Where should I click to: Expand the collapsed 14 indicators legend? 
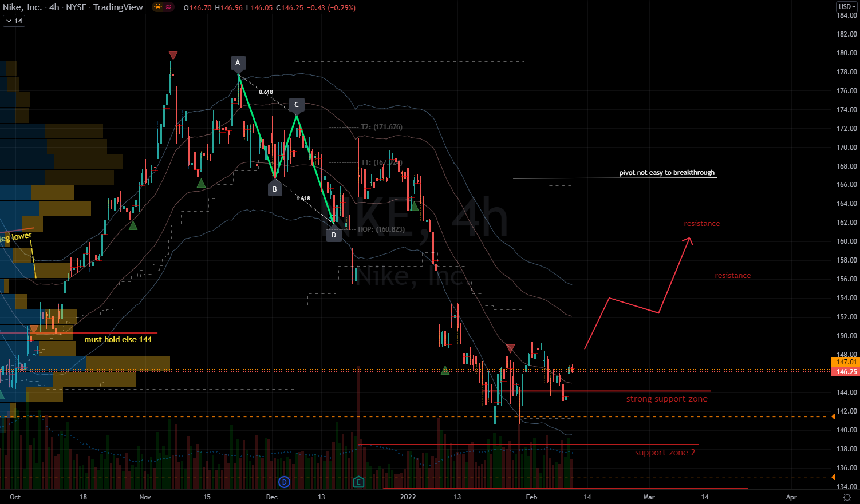[x=14, y=21]
